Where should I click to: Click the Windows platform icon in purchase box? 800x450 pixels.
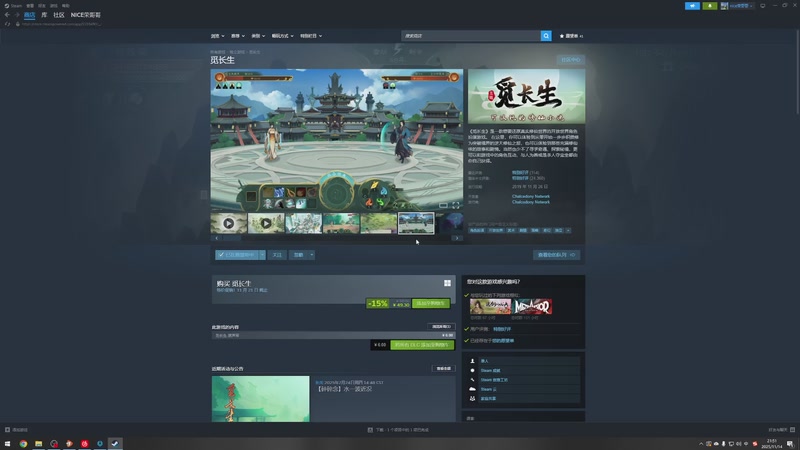447,283
